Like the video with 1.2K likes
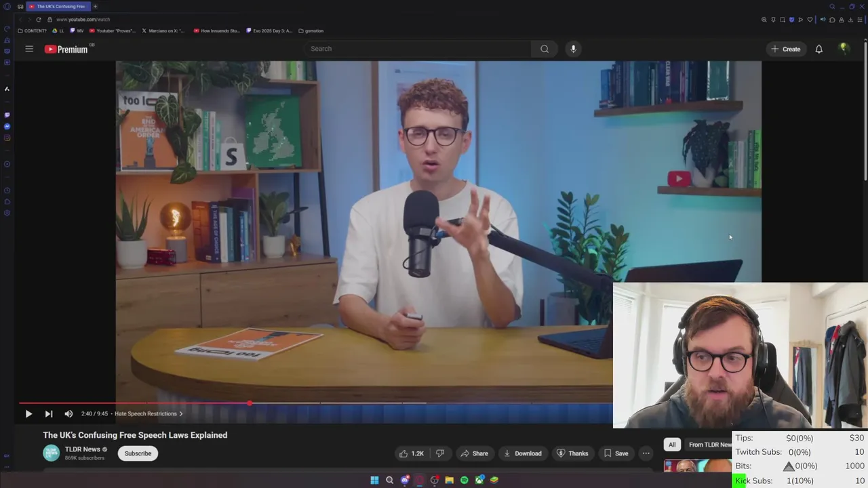 point(412,453)
